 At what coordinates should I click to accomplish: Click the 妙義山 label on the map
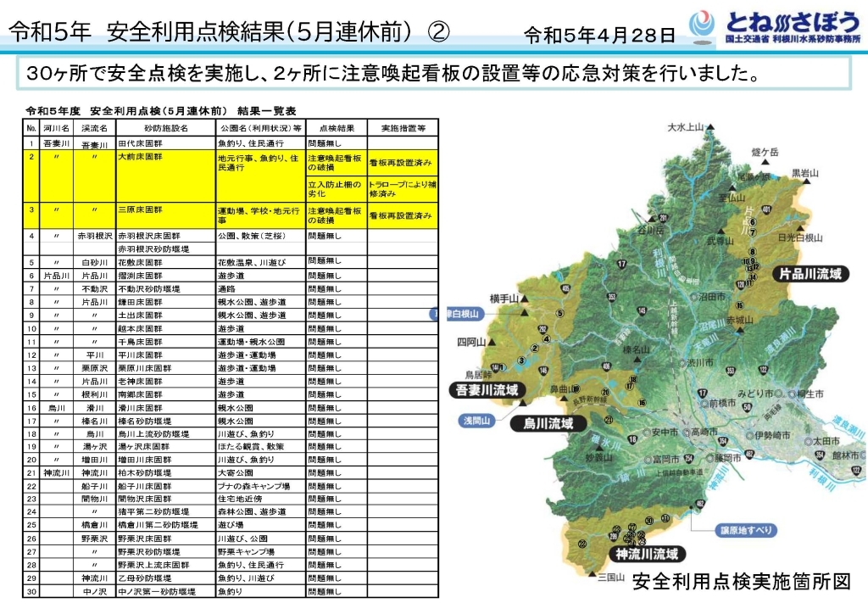[x=599, y=458]
